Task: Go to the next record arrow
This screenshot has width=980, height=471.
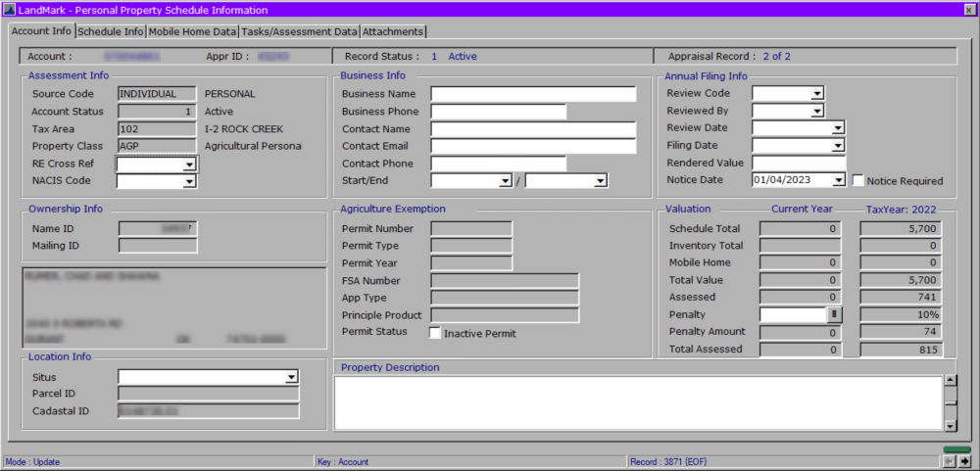Action: point(965,461)
